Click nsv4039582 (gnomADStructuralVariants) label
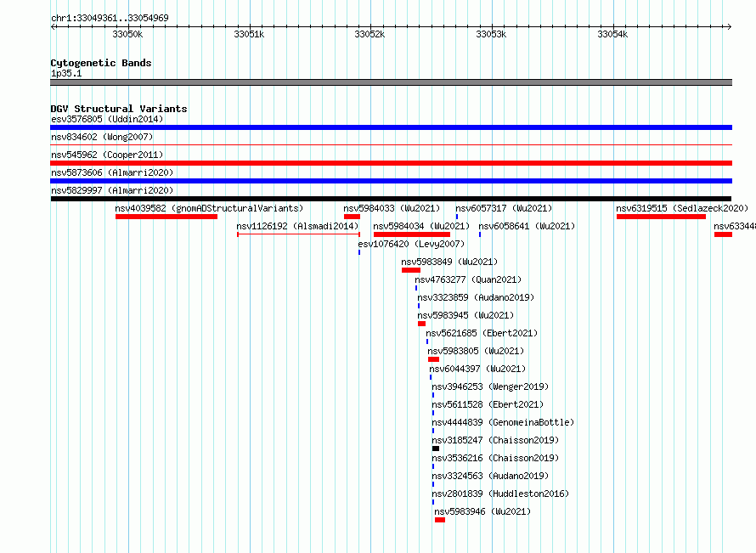756x553 pixels. click(x=209, y=208)
